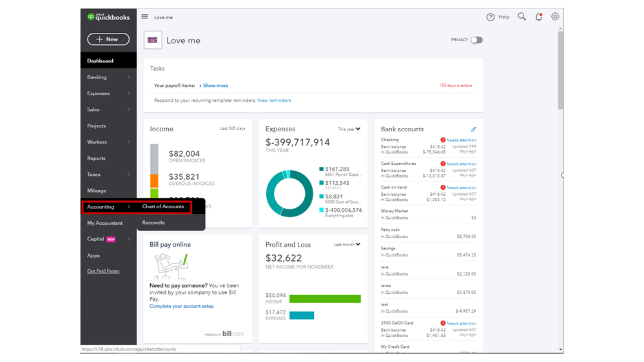
Task: Click the $-400,006,576 legend swatch
Action: coord(321,210)
